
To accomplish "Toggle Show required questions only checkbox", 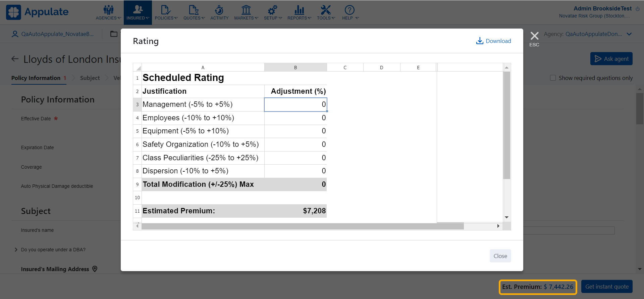I will pos(553,78).
